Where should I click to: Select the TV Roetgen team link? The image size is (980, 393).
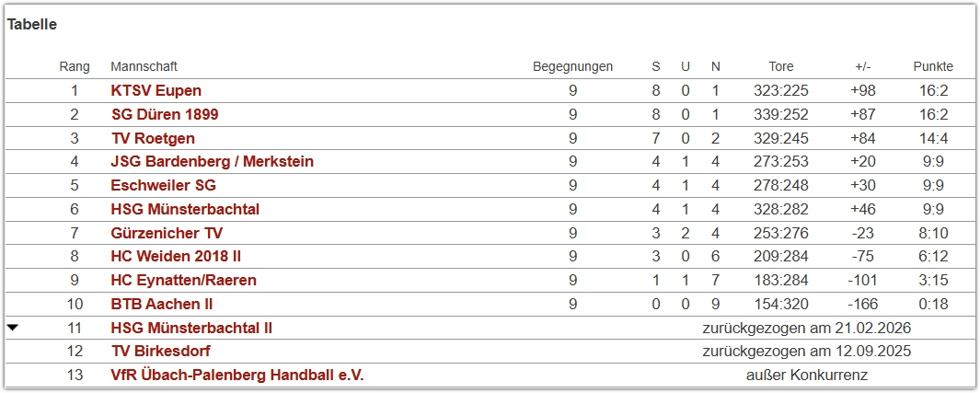coord(153,138)
